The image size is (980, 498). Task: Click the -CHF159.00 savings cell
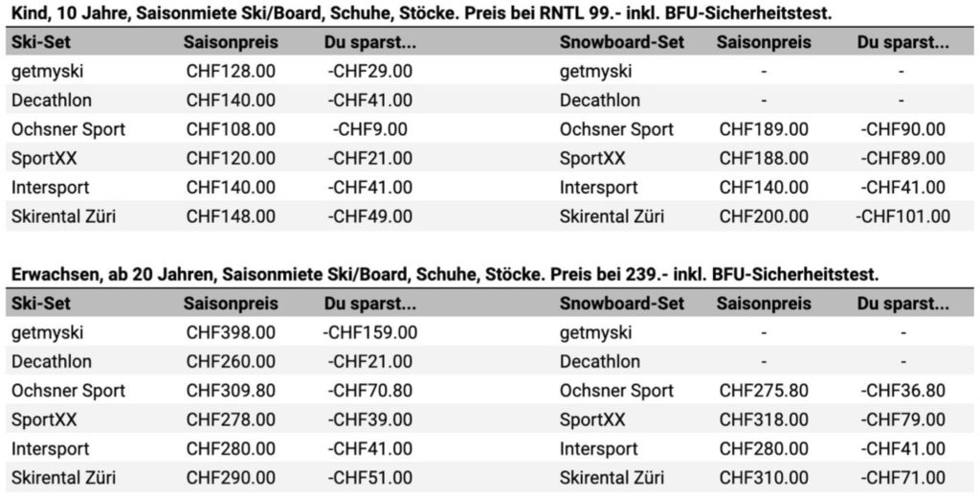point(370,333)
